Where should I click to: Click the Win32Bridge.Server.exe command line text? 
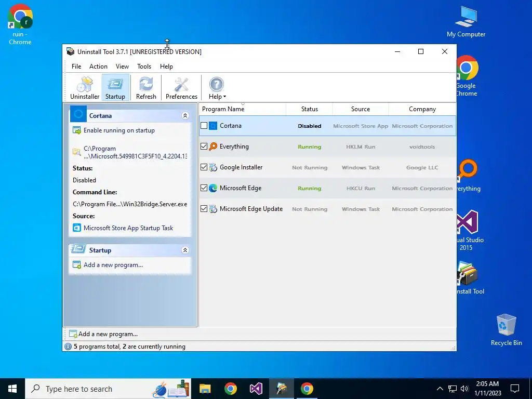click(x=129, y=204)
